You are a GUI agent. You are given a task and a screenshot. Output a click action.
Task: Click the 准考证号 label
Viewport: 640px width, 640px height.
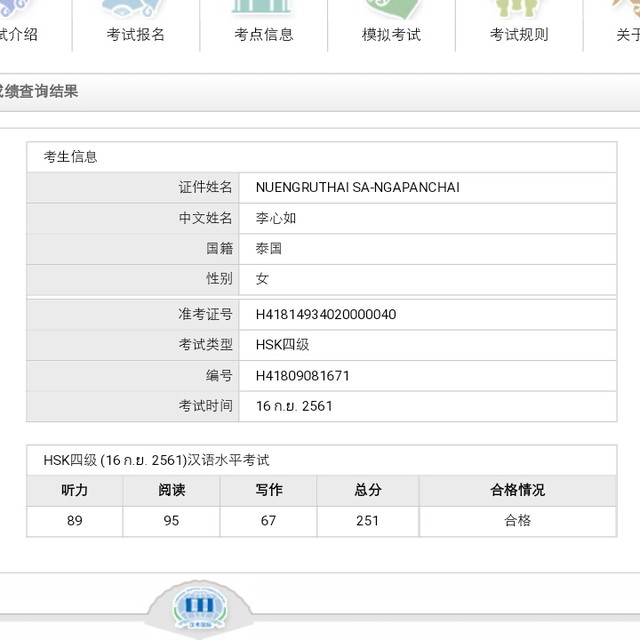(205, 314)
